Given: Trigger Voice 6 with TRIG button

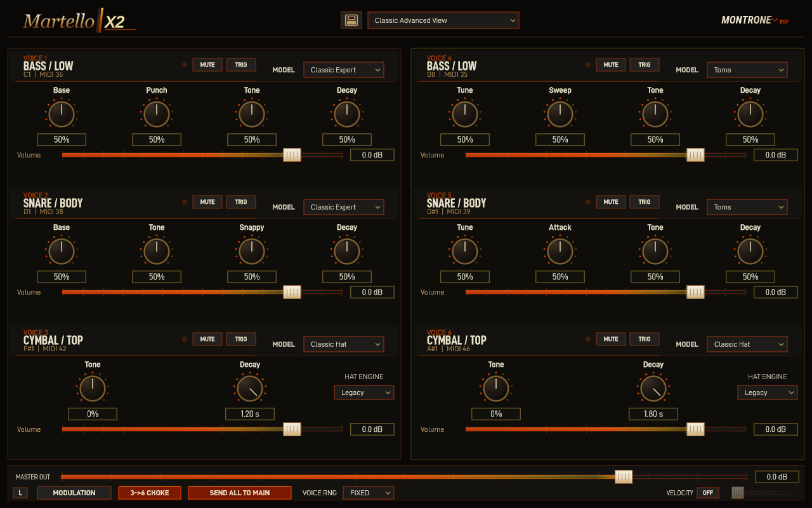Looking at the screenshot, I should tap(645, 339).
